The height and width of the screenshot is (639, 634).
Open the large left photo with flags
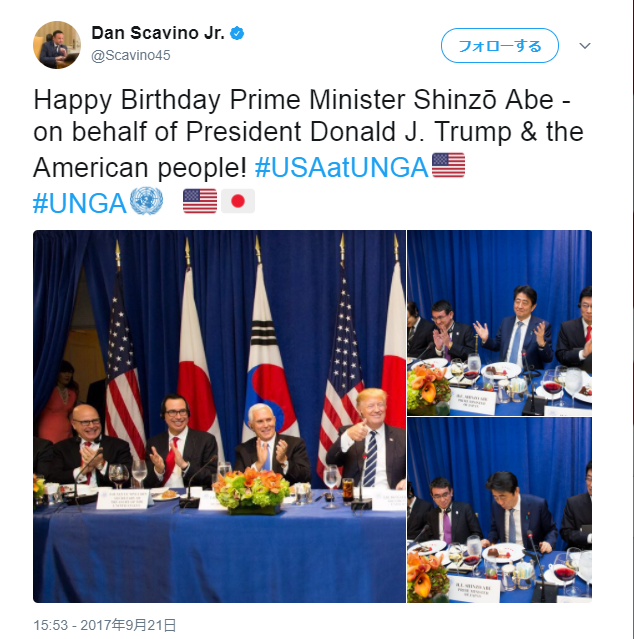[x=219, y=416]
